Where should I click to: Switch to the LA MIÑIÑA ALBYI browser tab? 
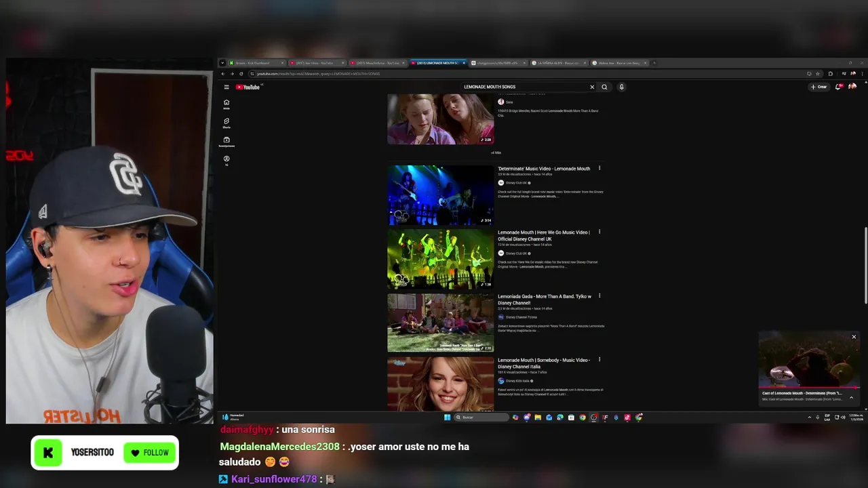559,63
